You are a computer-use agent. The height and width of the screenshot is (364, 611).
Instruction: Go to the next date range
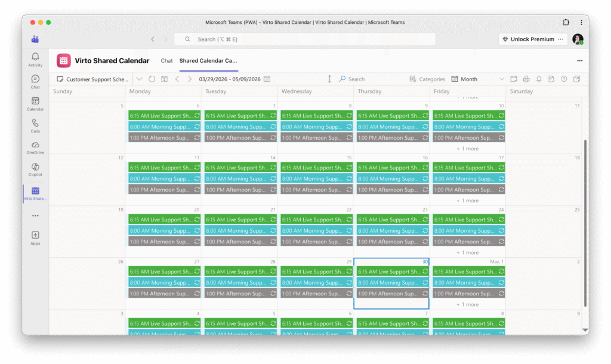click(190, 79)
